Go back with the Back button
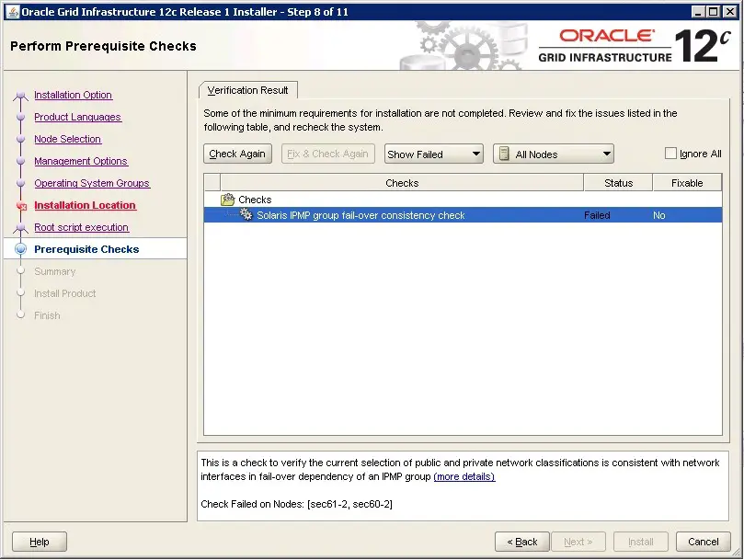744x560 pixels. 522,542
